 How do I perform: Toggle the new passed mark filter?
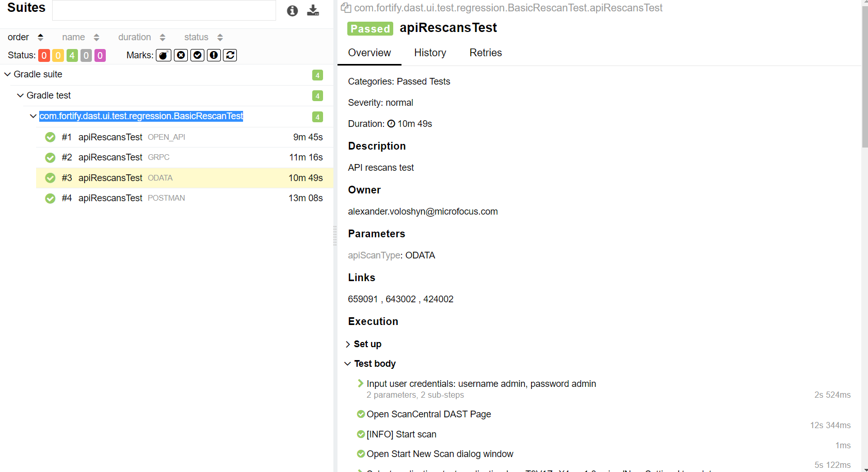[x=197, y=55]
